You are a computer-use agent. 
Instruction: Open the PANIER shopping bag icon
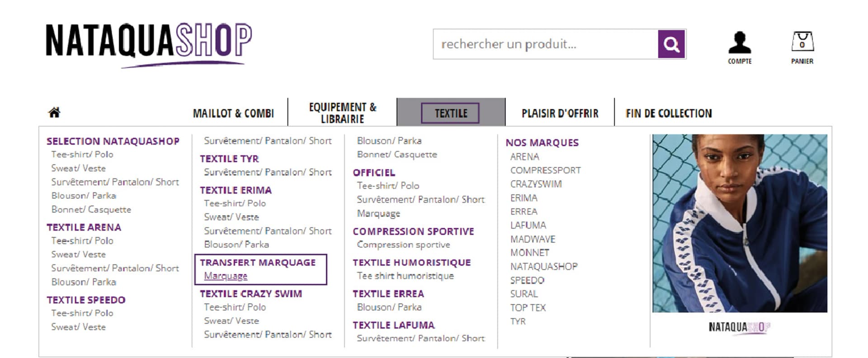[802, 43]
